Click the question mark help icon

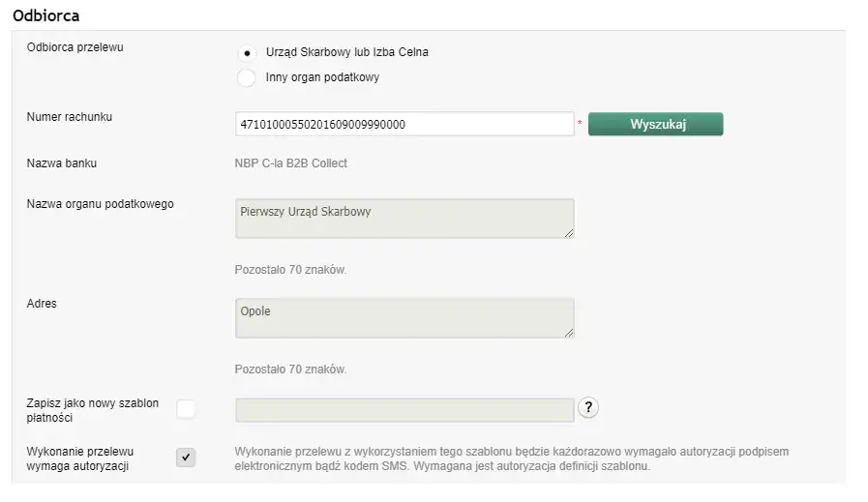coord(587,409)
